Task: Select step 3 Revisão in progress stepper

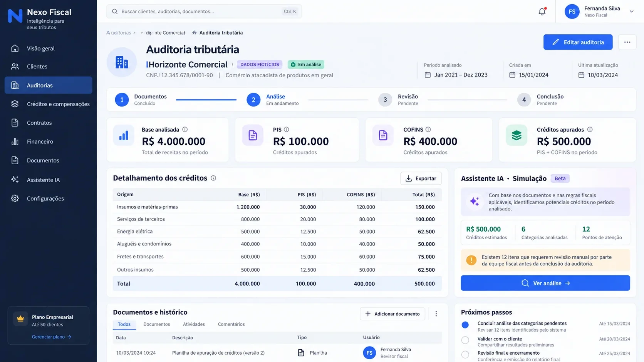Action: point(398,100)
